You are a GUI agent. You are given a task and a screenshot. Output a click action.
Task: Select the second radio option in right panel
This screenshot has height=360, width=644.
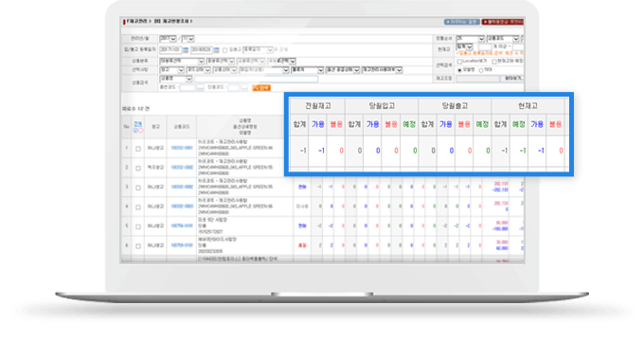point(481,70)
